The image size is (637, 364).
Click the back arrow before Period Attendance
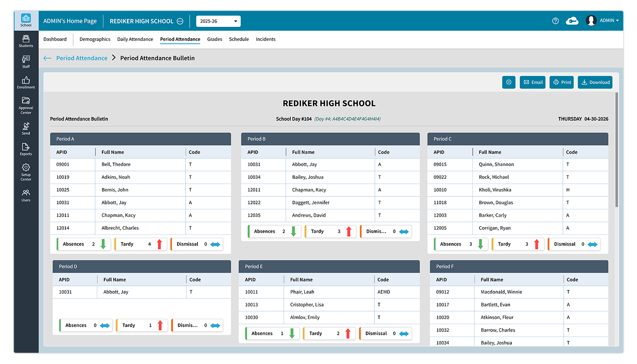pos(47,58)
